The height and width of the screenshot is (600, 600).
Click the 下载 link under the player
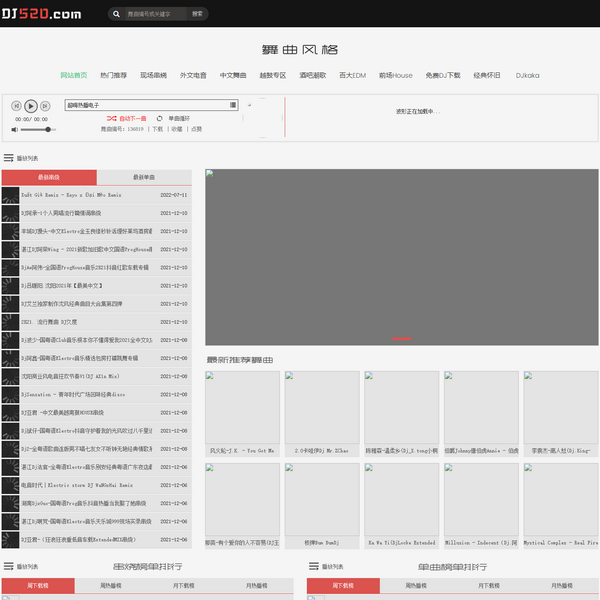157,129
